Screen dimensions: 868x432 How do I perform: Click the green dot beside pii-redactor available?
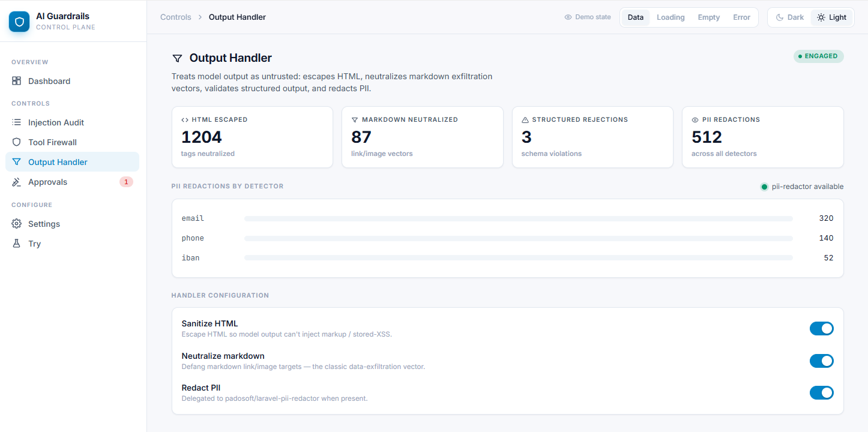[x=764, y=187]
